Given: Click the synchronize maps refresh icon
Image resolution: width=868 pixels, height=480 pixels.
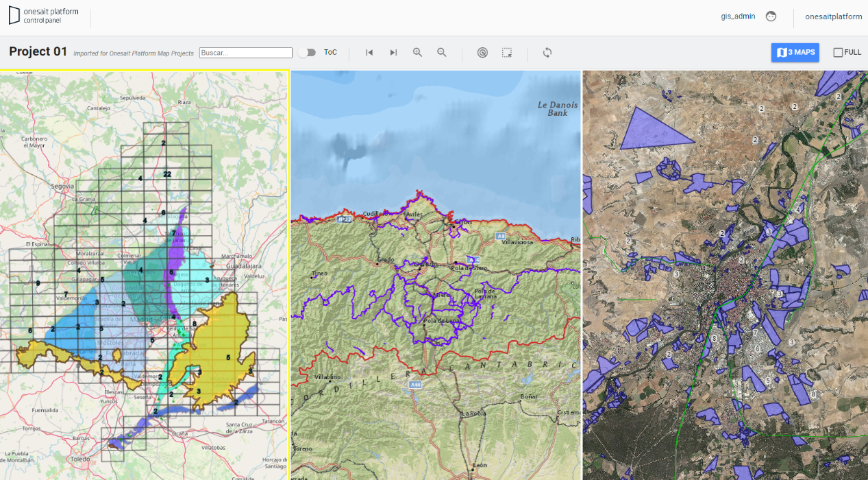Looking at the screenshot, I should pyautogui.click(x=547, y=52).
